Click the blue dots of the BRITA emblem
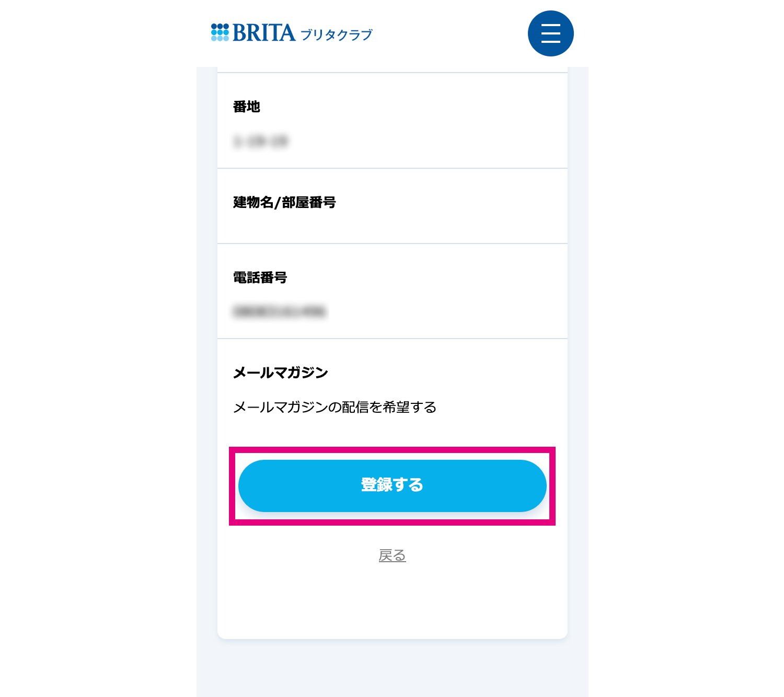The width and height of the screenshot is (784, 697). coord(221,31)
